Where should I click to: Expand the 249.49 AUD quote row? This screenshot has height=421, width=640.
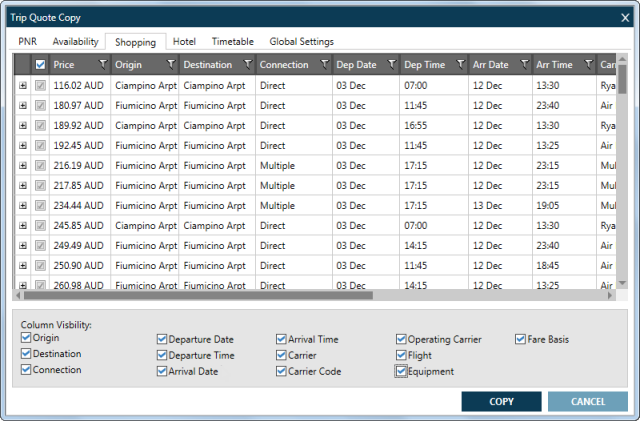click(23, 246)
